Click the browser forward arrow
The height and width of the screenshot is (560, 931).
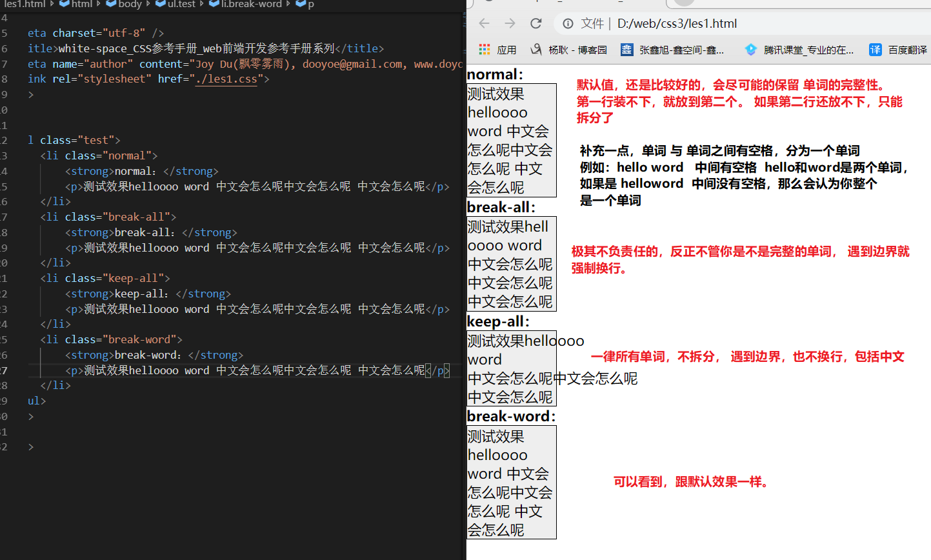pyautogui.click(x=510, y=24)
